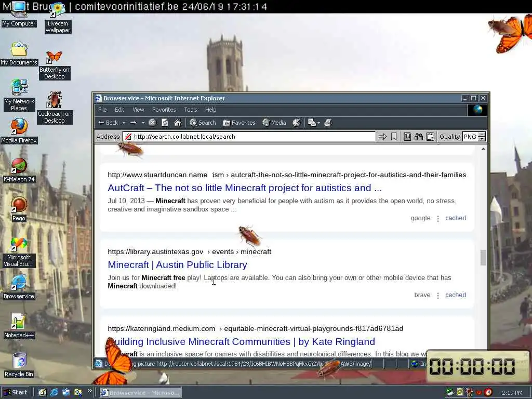This screenshot has width=532, height=399.
Task: Print the page with the printer icon
Action: 328,123
